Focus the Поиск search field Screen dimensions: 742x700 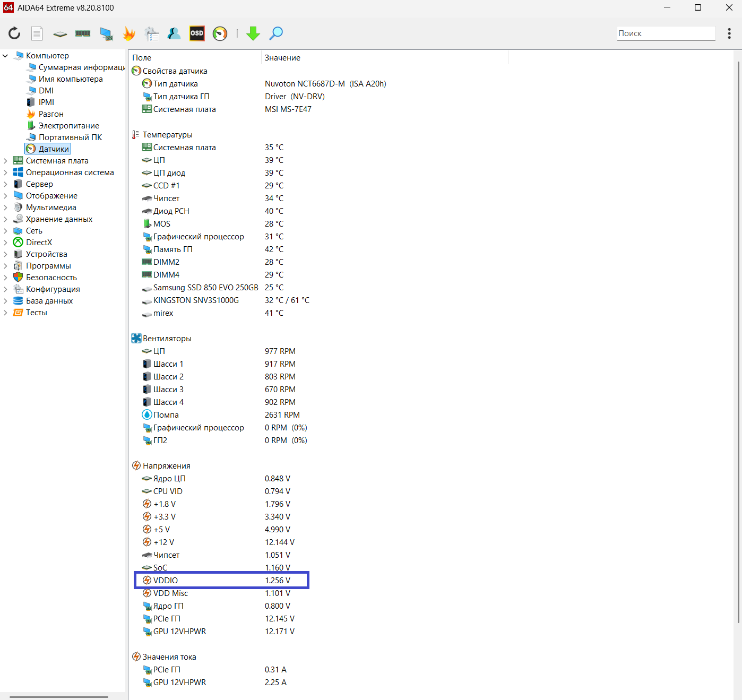pyautogui.click(x=666, y=33)
